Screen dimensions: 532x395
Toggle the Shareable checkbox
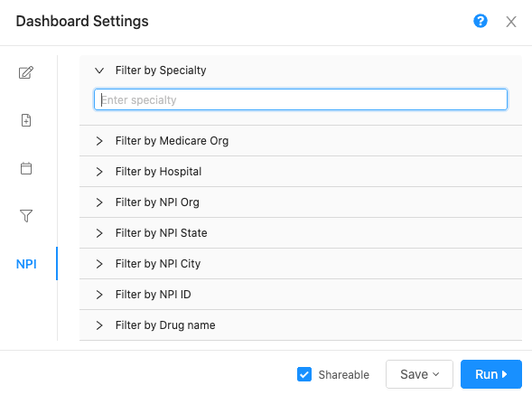[x=304, y=374]
